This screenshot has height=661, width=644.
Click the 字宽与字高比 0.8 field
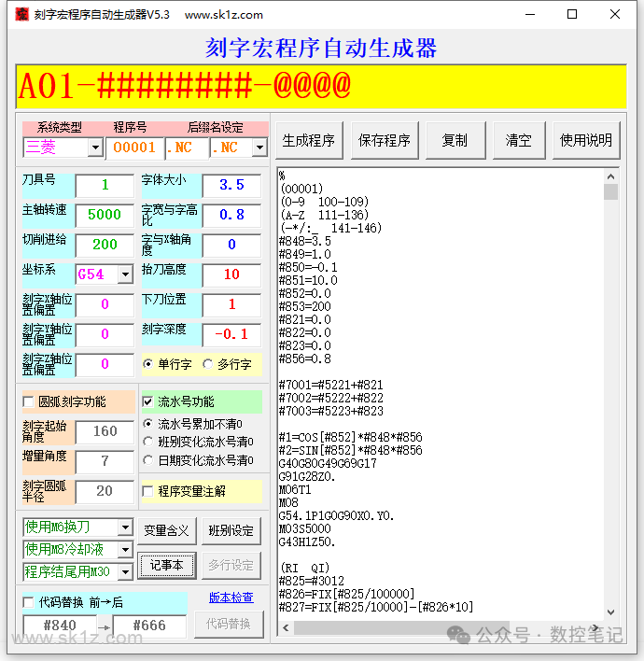231,215
